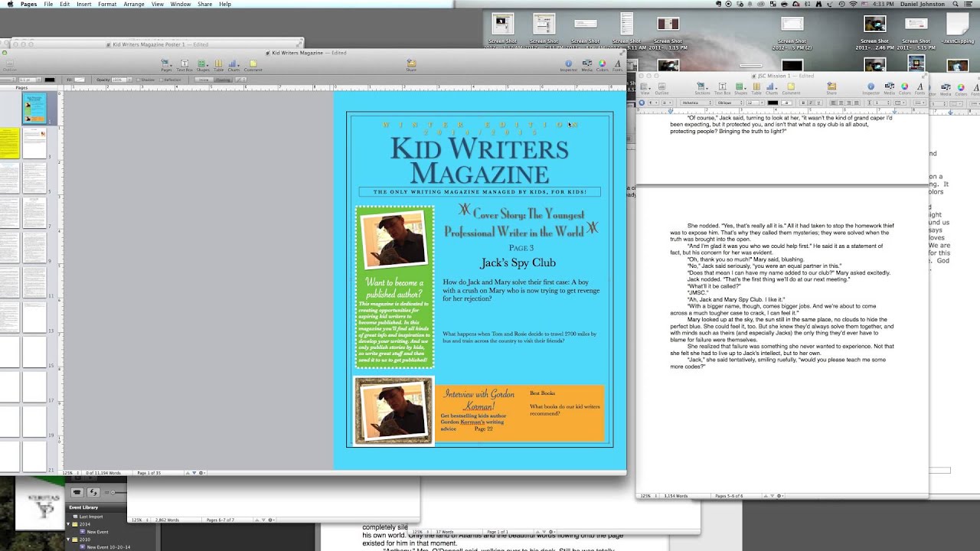Image resolution: width=980 pixels, height=551 pixels.
Task: Toggle Reflection checkbox in format bar
Action: click(x=170, y=80)
